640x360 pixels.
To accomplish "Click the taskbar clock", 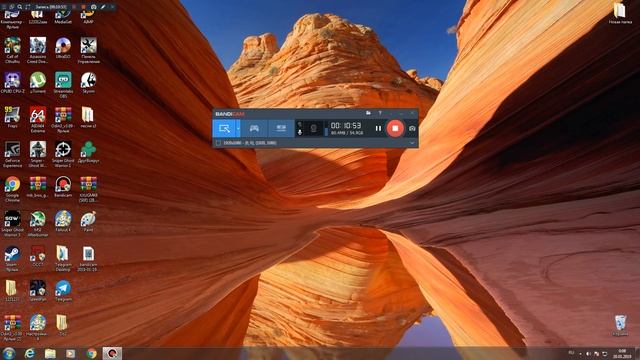I will point(622,353).
